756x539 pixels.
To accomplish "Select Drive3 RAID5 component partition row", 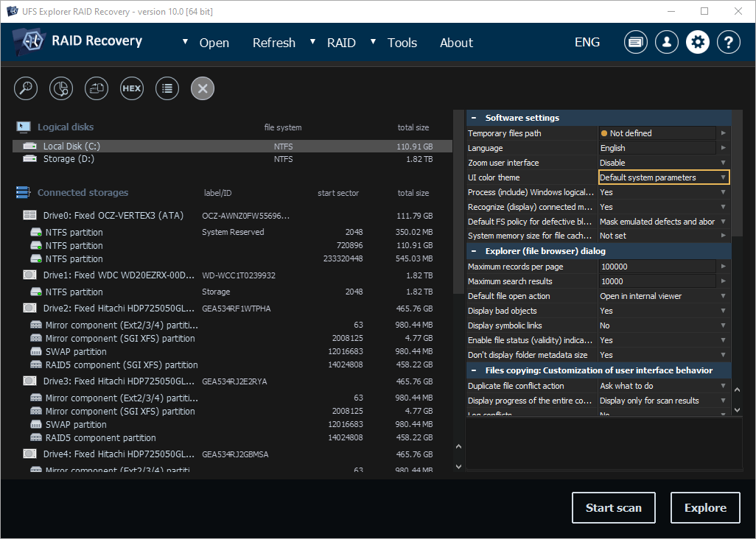I will click(232, 438).
